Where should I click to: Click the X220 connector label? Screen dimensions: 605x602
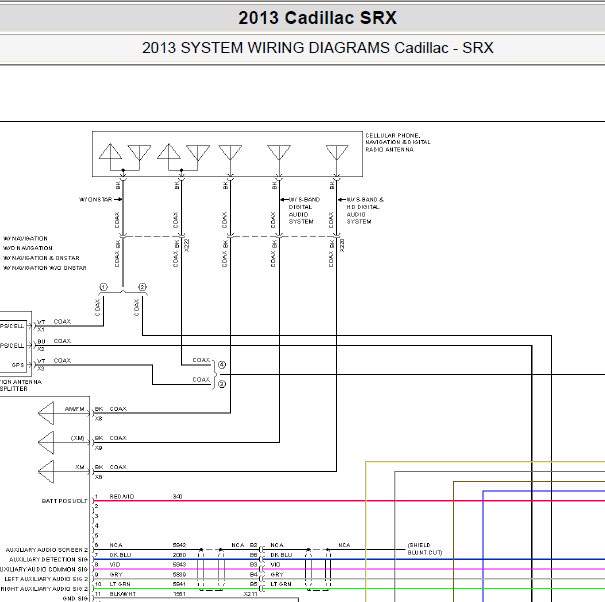342,245
